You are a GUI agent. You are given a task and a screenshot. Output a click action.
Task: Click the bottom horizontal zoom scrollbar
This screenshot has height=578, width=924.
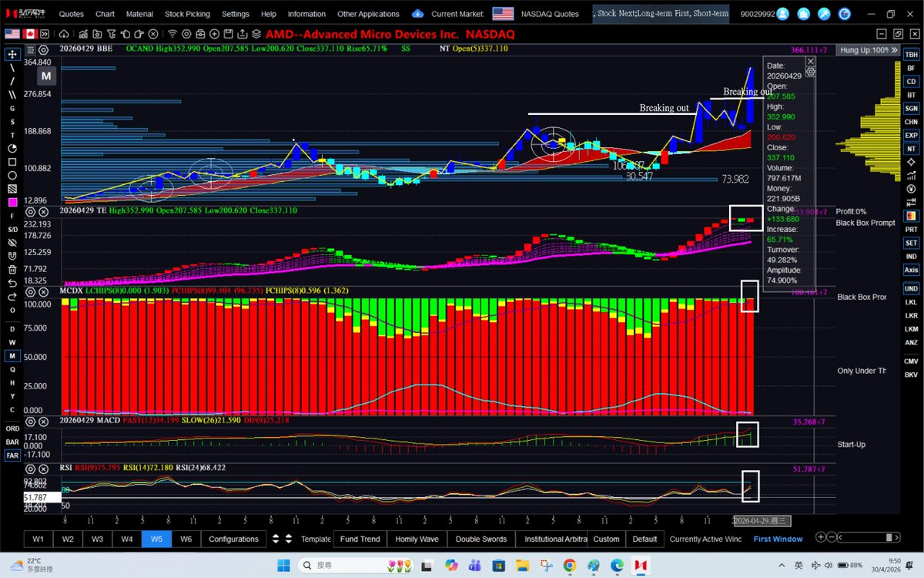pos(869,537)
